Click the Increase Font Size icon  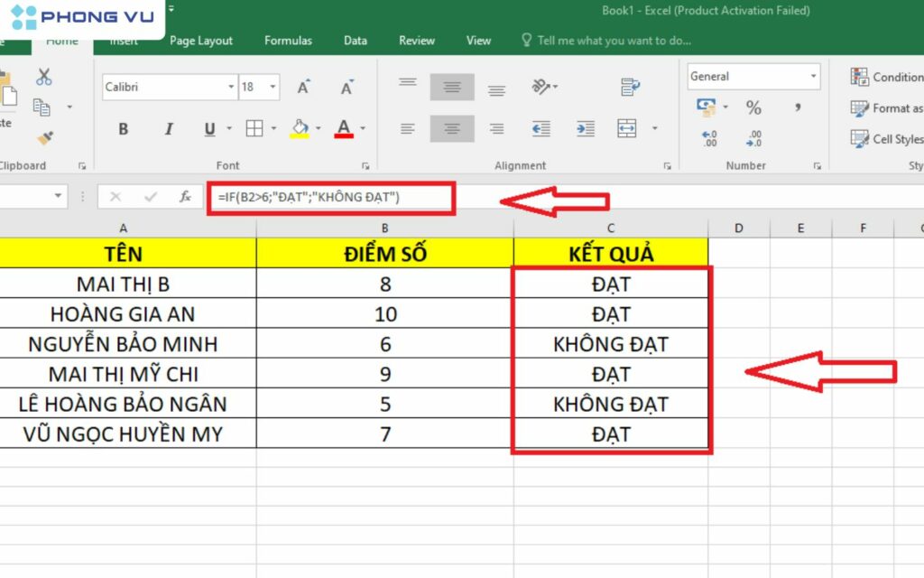(304, 88)
